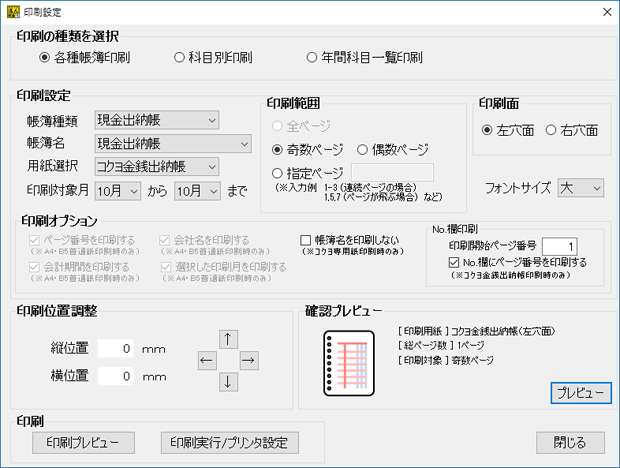Click the 閉じる button
The height and width of the screenshot is (468, 620).
coord(570,443)
